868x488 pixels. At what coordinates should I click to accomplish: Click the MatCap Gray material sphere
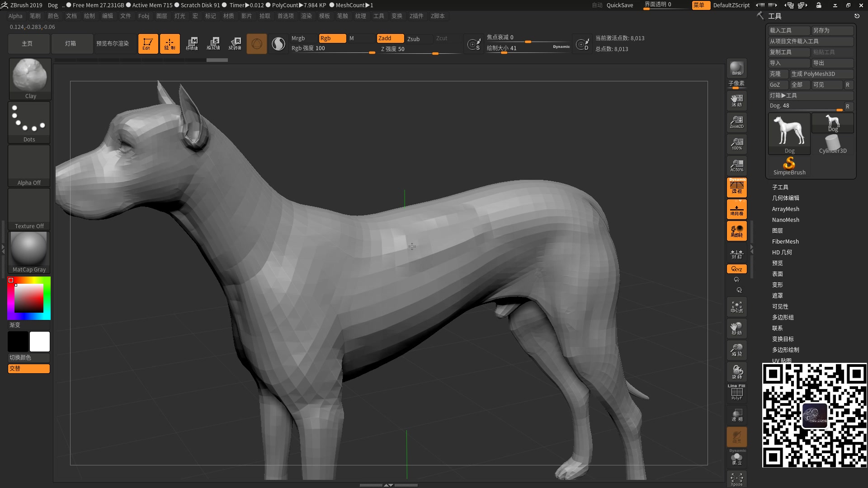click(29, 252)
